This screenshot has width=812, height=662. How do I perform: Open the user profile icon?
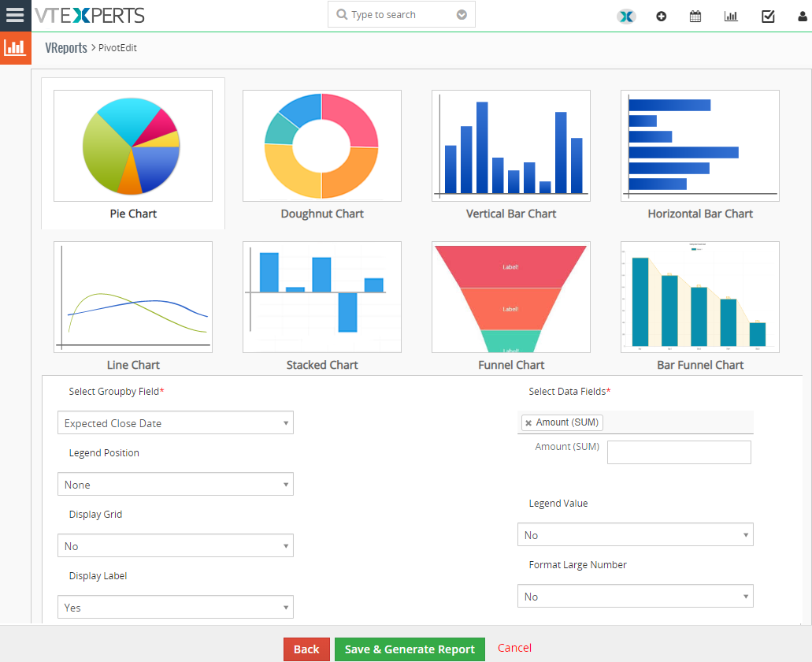(802, 15)
